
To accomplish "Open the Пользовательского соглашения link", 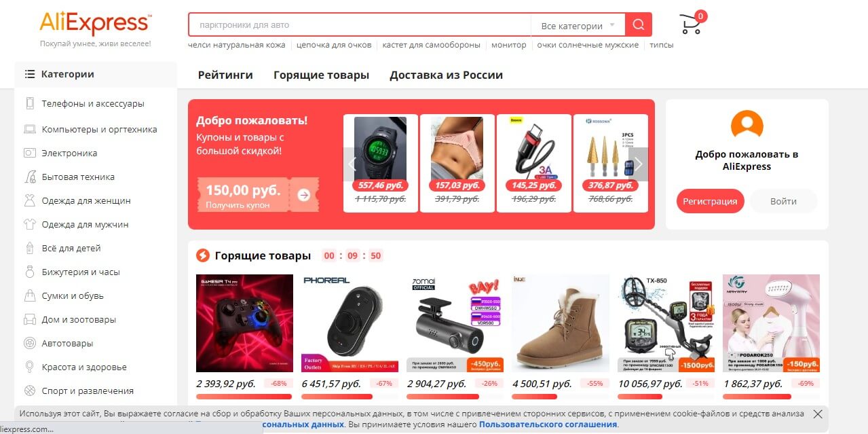I will click(x=548, y=424).
